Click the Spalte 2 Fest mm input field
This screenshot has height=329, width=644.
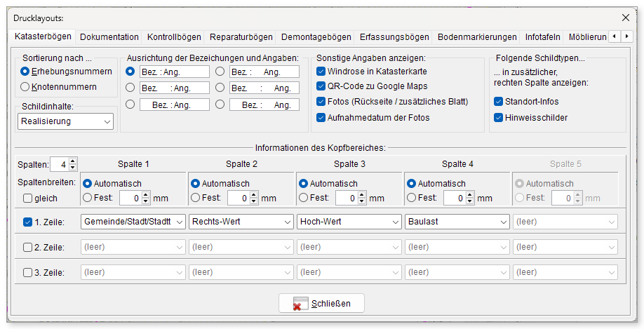click(x=239, y=198)
